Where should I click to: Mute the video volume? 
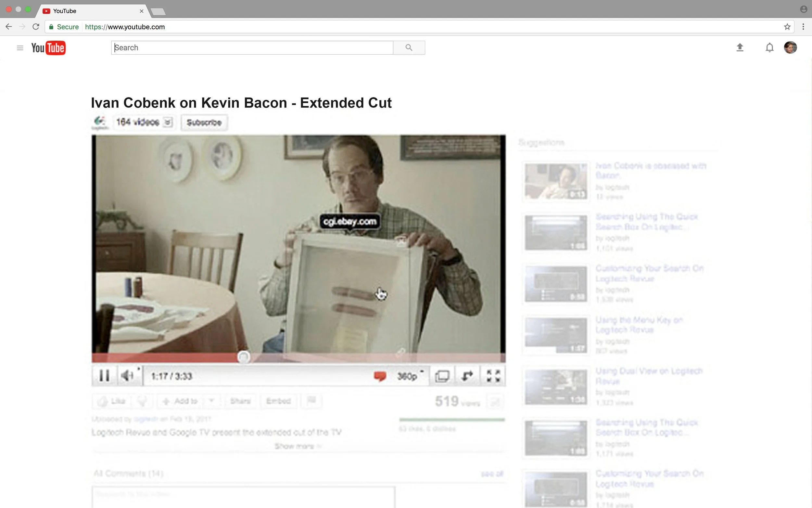point(128,376)
